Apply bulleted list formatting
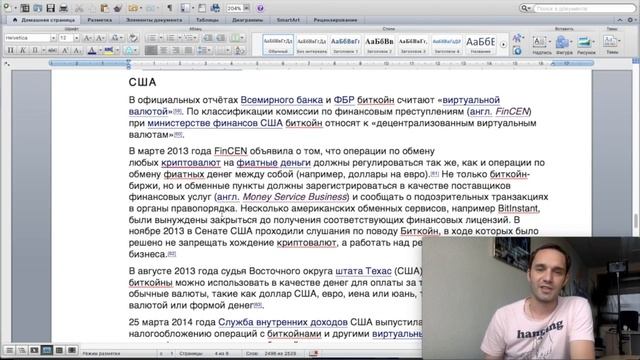The image size is (640, 360). pos(151,38)
